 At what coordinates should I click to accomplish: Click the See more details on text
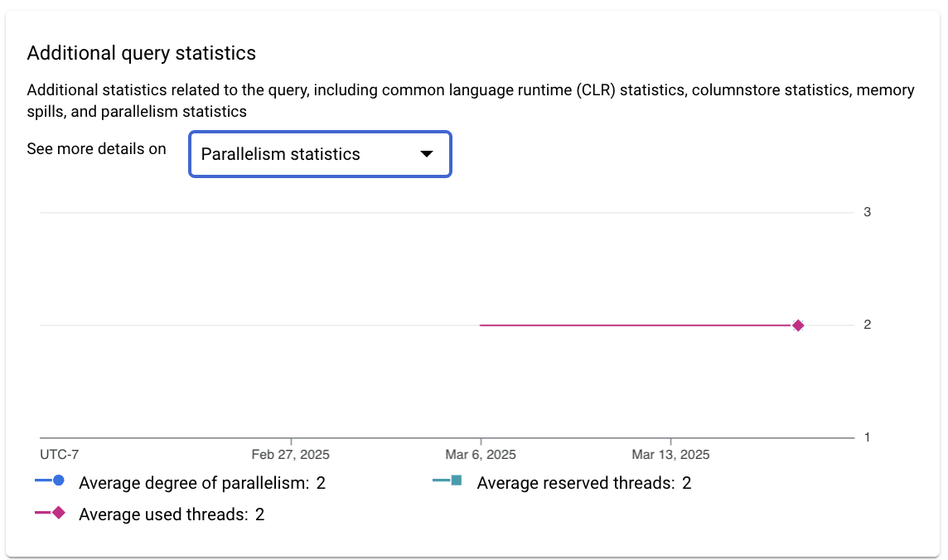96,148
